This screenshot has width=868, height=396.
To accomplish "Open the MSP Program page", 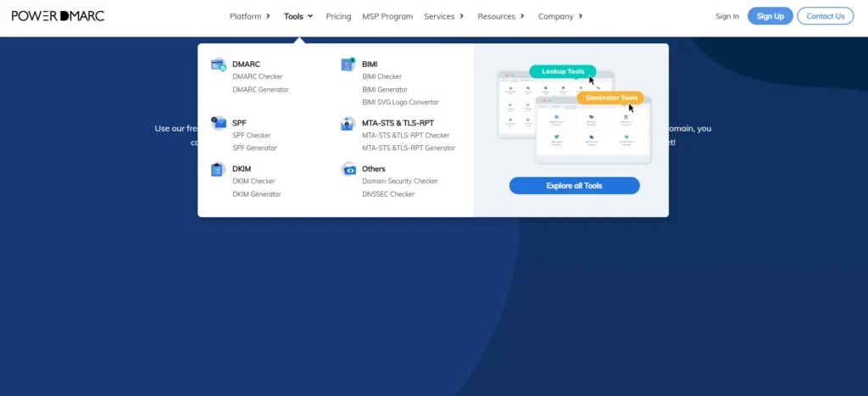I will (x=387, y=17).
